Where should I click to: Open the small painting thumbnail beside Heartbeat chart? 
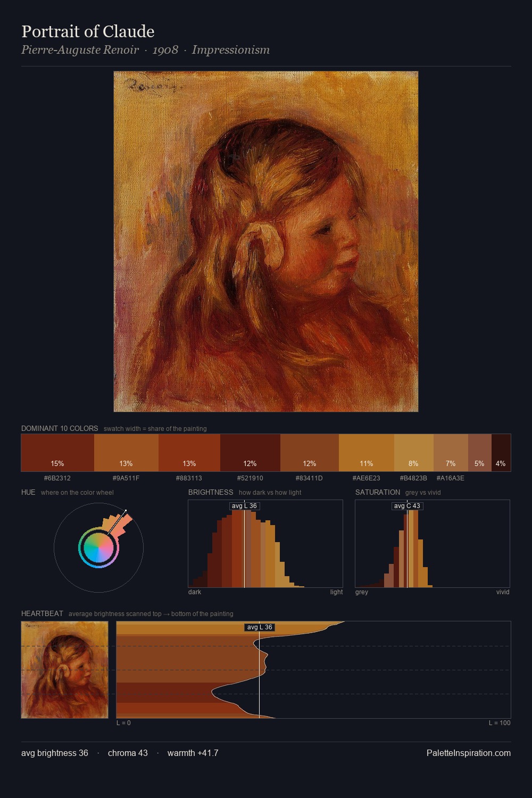65,670
